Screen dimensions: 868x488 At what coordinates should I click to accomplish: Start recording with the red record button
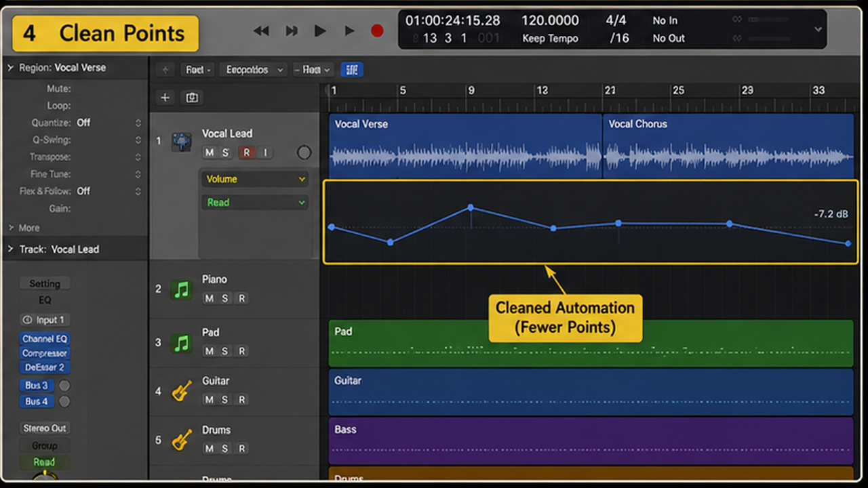(x=377, y=30)
